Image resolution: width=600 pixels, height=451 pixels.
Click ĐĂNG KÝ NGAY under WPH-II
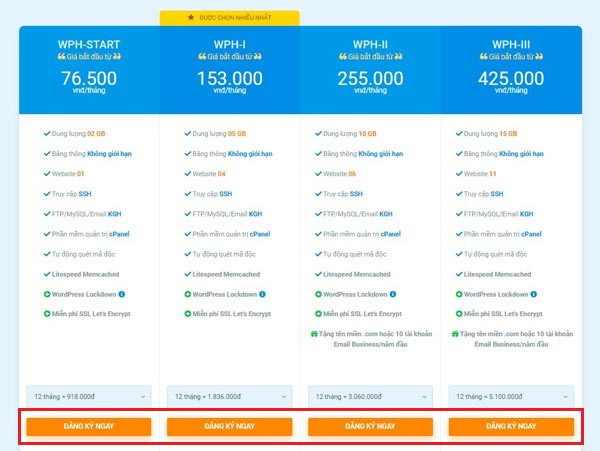pos(370,427)
